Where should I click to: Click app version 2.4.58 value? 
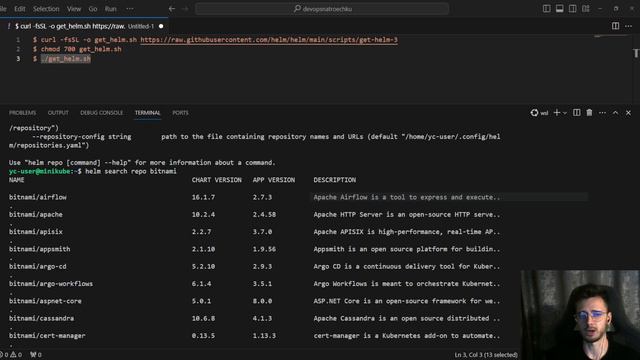pyautogui.click(x=264, y=214)
